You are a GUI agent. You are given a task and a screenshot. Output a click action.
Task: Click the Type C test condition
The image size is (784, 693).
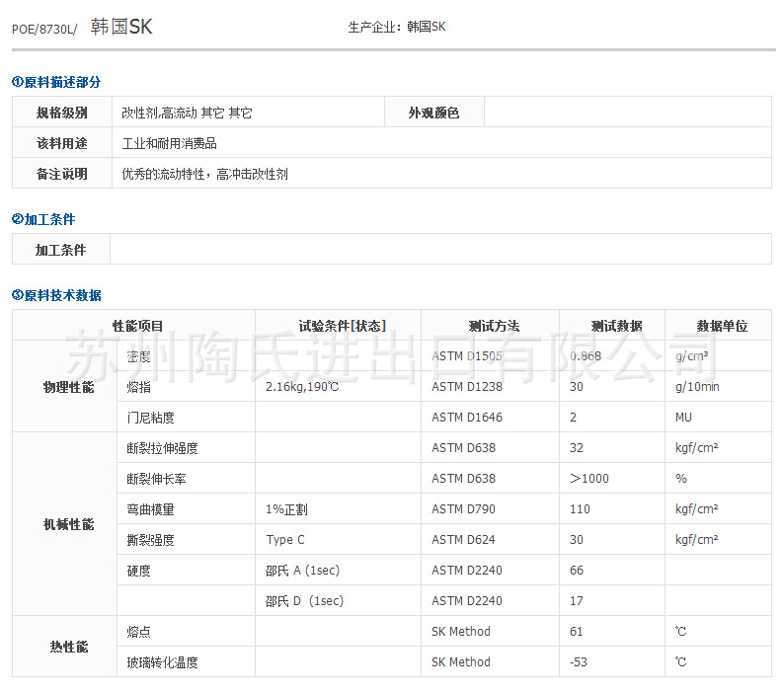click(x=285, y=540)
